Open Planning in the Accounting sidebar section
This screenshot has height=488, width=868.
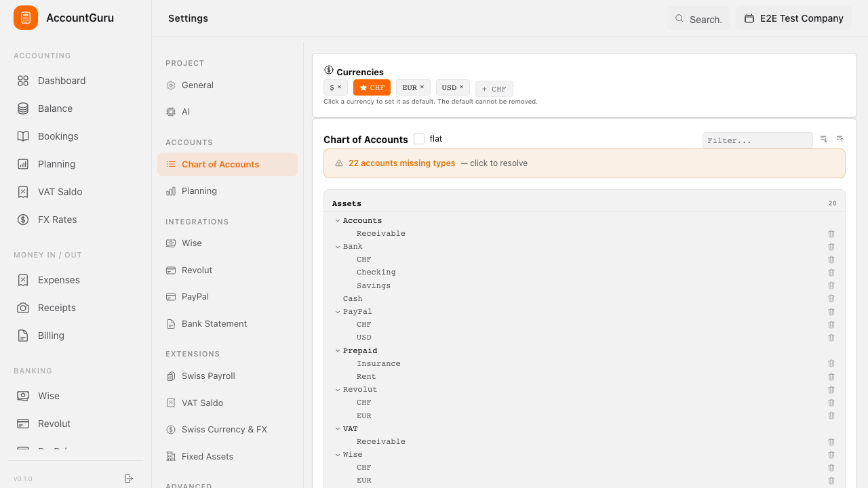pos(75,164)
